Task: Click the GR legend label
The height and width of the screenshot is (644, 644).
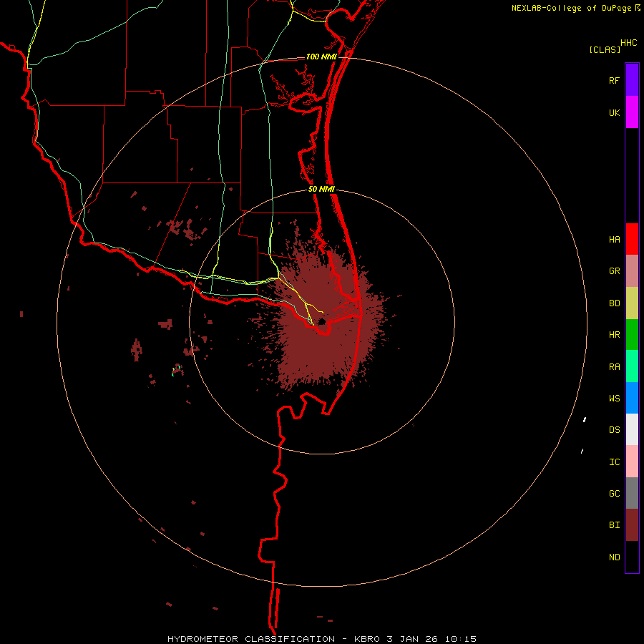Action: [x=614, y=271]
